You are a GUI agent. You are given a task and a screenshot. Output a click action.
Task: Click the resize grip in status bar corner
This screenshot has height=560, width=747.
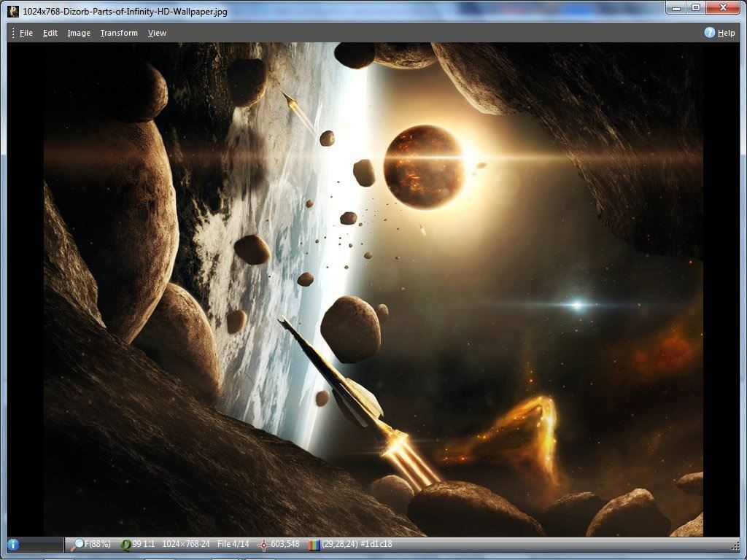tap(735, 547)
